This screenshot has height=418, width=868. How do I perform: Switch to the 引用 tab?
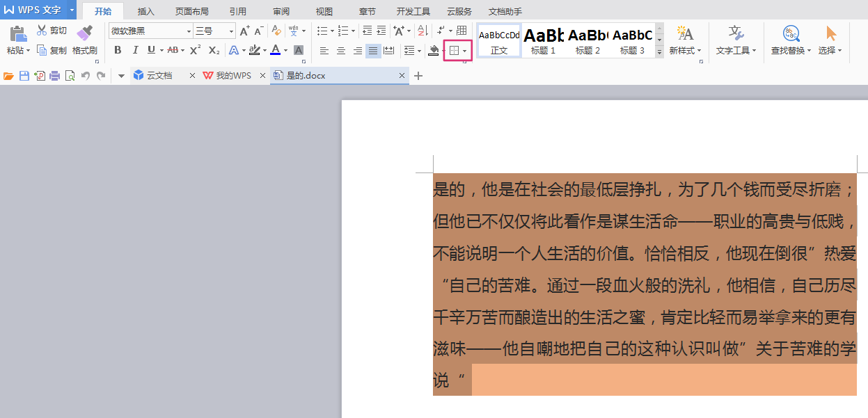pyautogui.click(x=237, y=12)
